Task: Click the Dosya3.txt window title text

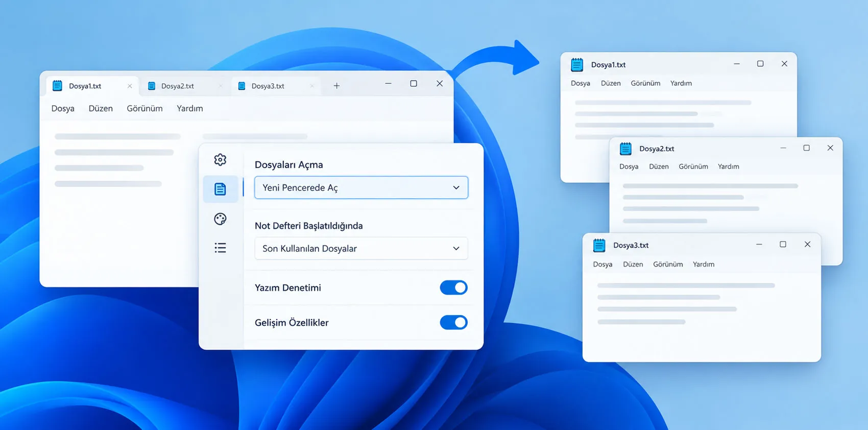Action: pos(631,245)
